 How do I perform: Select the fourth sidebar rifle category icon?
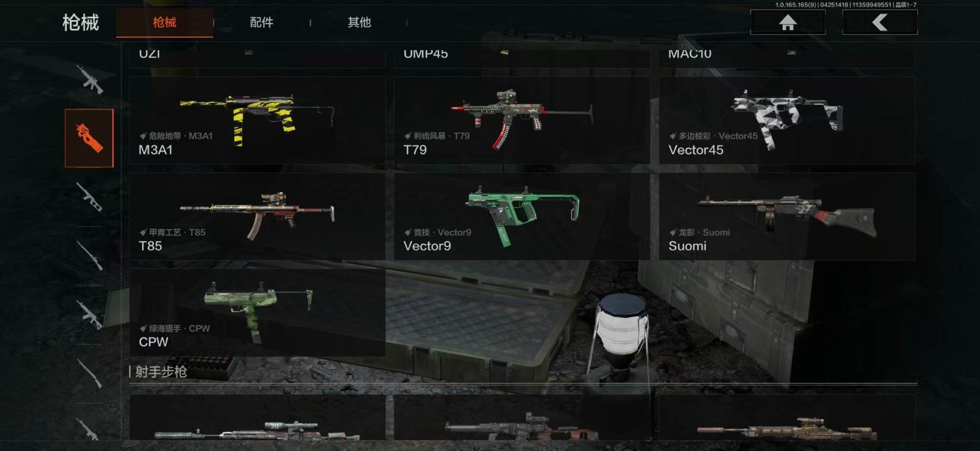89,255
